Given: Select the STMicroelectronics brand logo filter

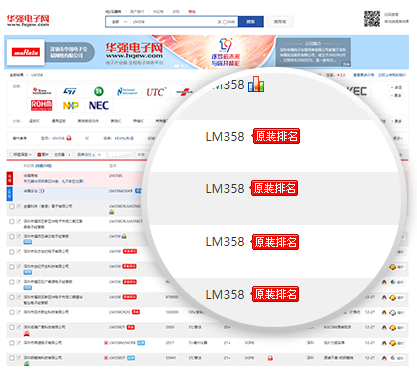Looking at the screenshot, I should click(70, 91).
